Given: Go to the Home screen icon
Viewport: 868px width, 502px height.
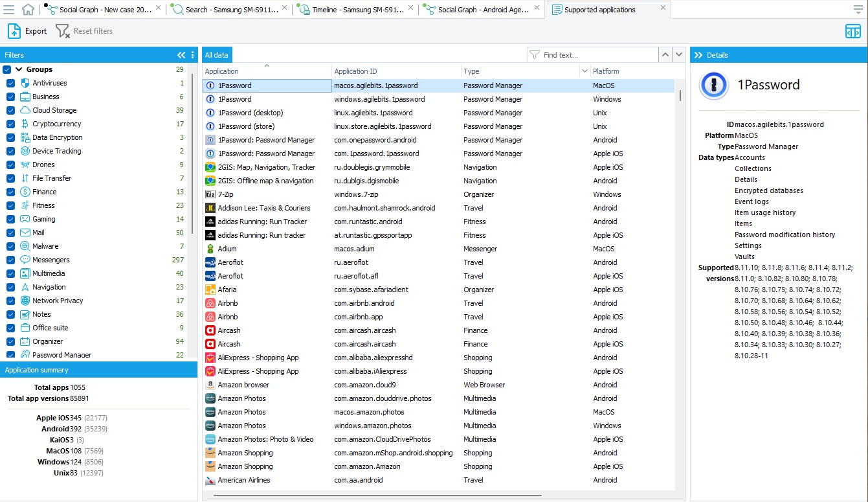Looking at the screenshot, I should (x=28, y=10).
